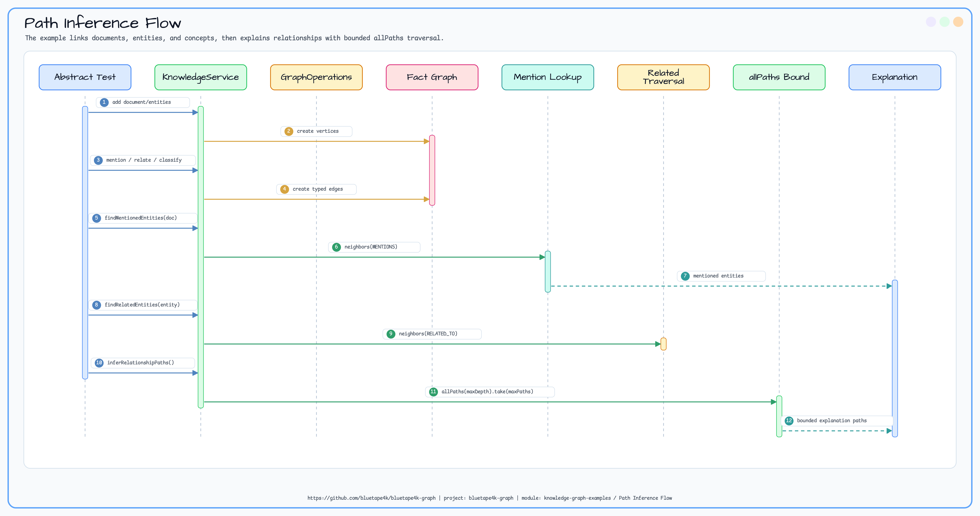
Task: Click 'project: bluetape4k-graph' footer text
Action: [478, 498]
